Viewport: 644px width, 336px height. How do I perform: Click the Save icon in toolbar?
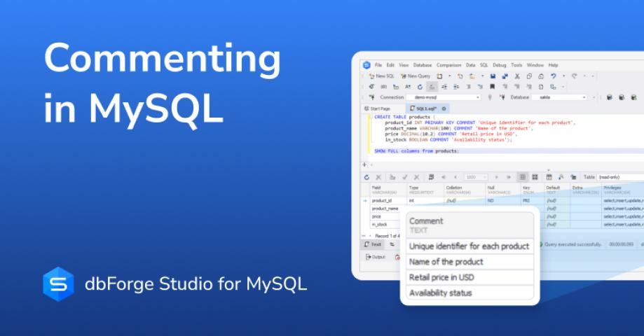pyautogui.click(x=493, y=76)
